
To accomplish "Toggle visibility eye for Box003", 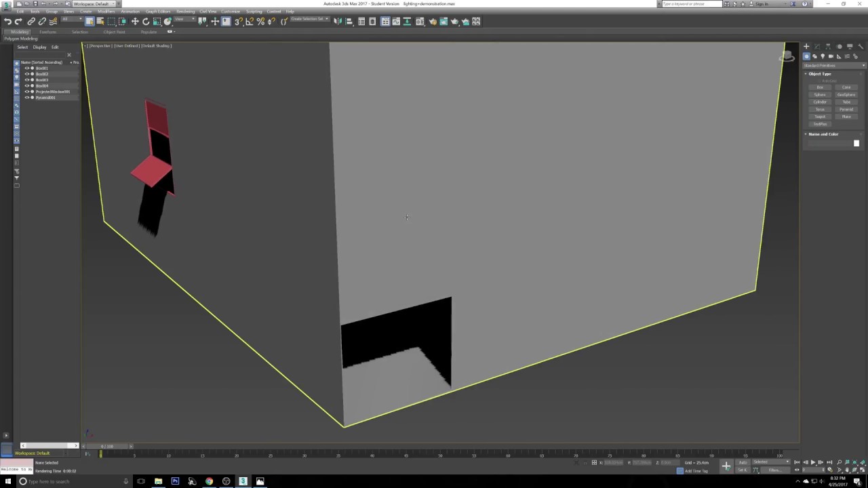I will [27, 80].
